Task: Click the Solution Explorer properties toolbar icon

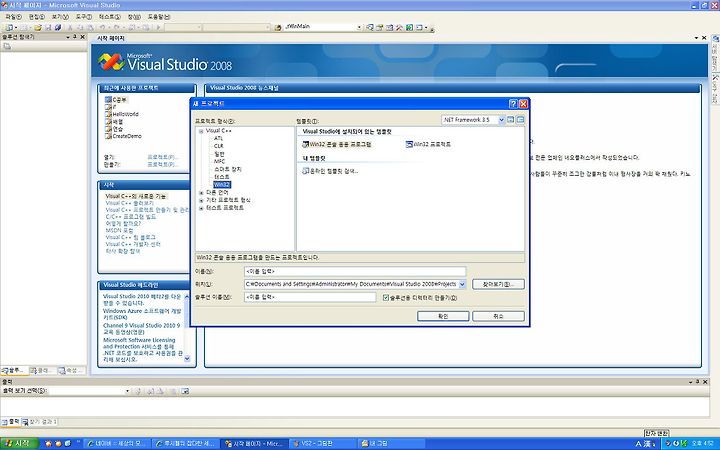Action: (7, 46)
